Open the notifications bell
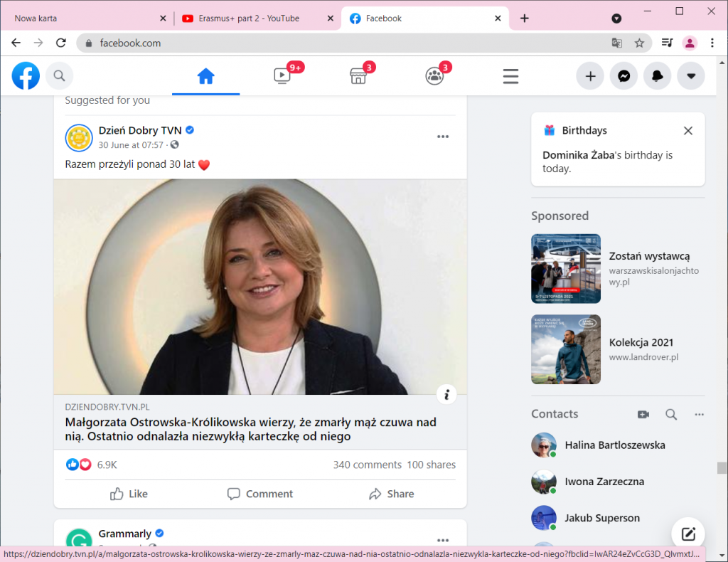Viewport: 728px width, 562px height. pos(657,75)
